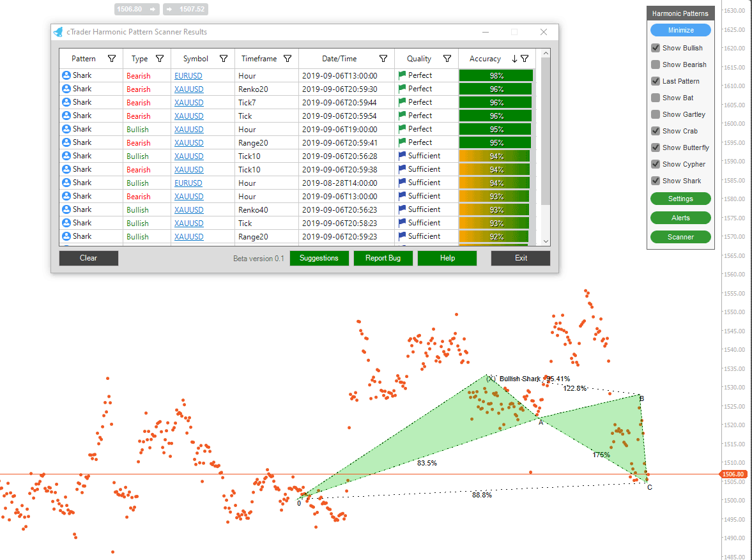Click the Shark icon in Range20 92% row
Viewport: 752px width, 560px height.
(66, 236)
